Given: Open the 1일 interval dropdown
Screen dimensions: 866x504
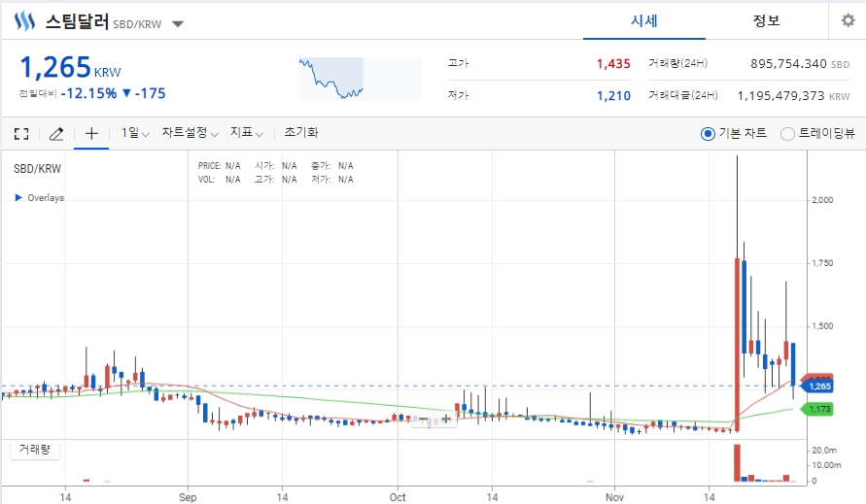Looking at the screenshot, I should pyautogui.click(x=135, y=133).
